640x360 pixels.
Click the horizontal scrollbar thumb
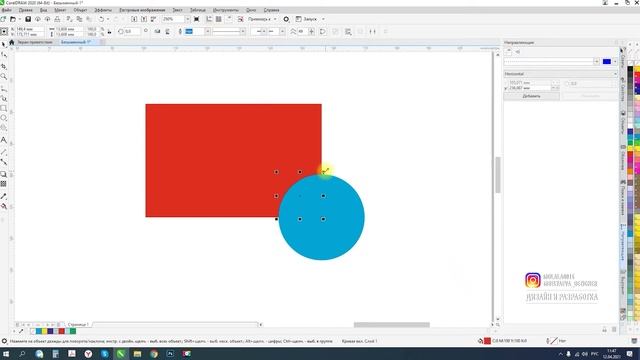[x=391, y=325]
